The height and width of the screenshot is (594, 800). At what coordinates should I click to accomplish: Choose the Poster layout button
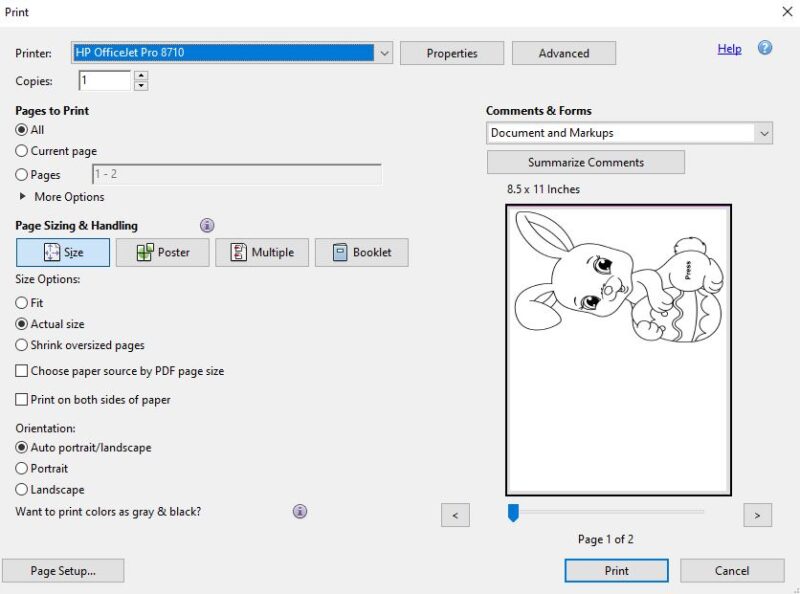click(162, 252)
